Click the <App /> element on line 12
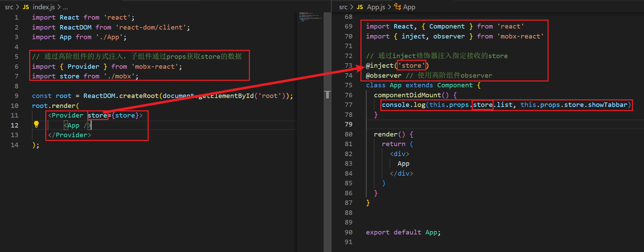This screenshot has height=252, width=644. [x=78, y=125]
